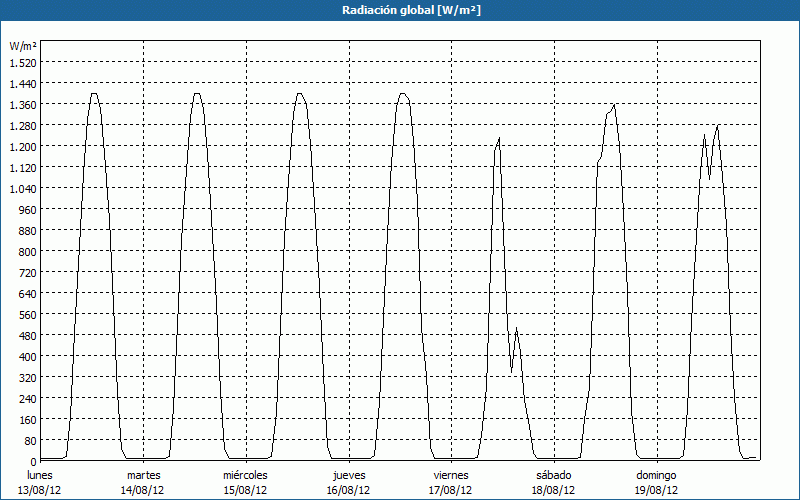Click the highest peak of Saturday's curve
This screenshot has height=500, width=800.
614,105
